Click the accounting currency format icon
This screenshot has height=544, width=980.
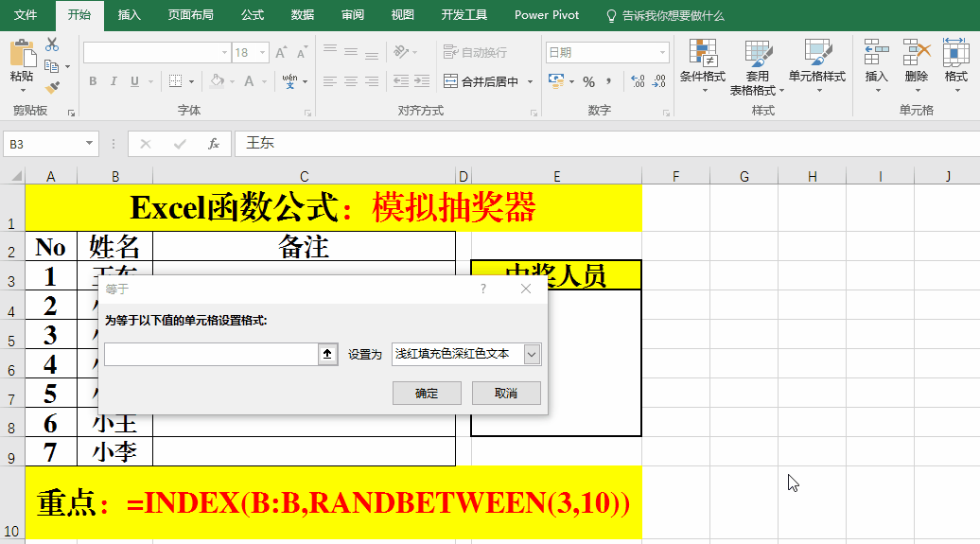pos(555,80)
